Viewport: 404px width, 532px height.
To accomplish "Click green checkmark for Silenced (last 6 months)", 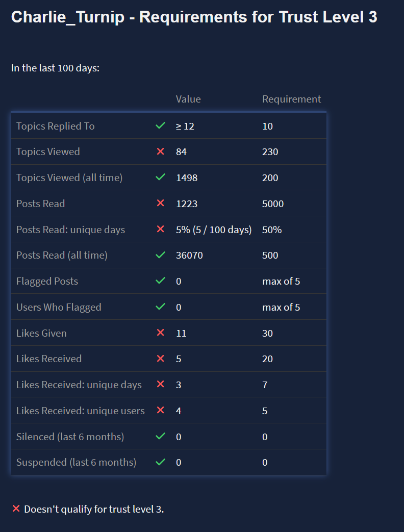I will [160, 437].
